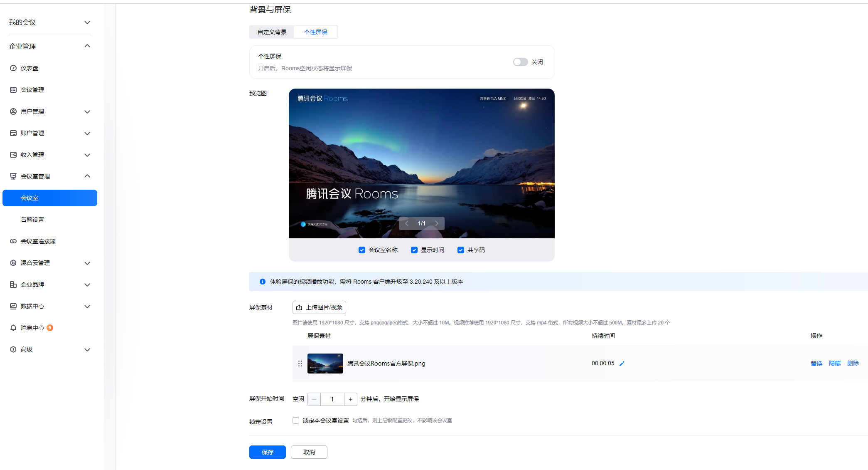Viewport: 868px width, 470px height.
Task: Select 会议室 in the sidebar
Action: 50,198
